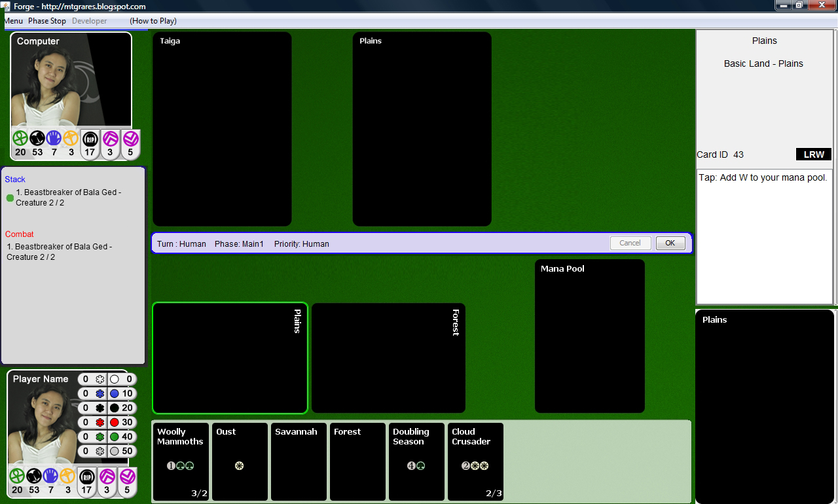The height and width of the screenshot is (504, 838).
Task: Click the Beastbreaker entry under Combat
Action: (x=60, y=252)
